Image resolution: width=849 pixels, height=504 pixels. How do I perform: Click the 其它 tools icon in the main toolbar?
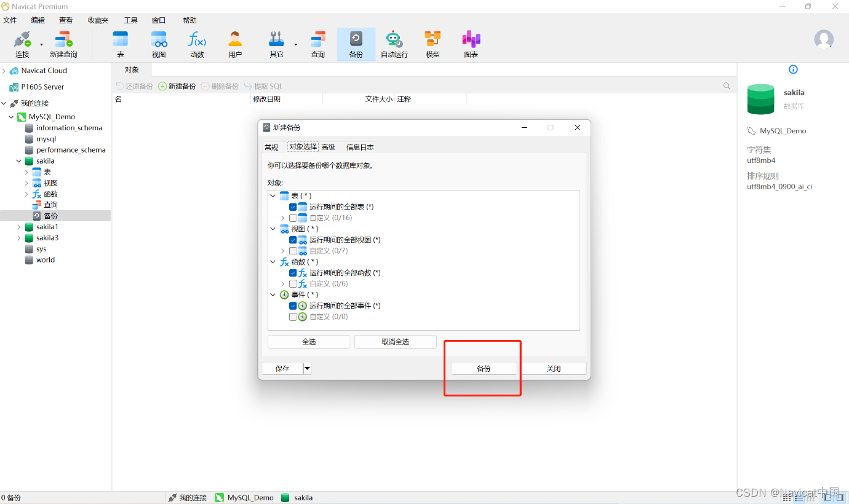(x=276, y=39)
